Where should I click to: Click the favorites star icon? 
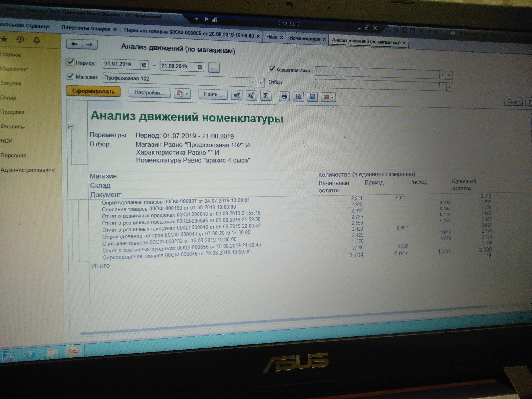tap(4, 39)
